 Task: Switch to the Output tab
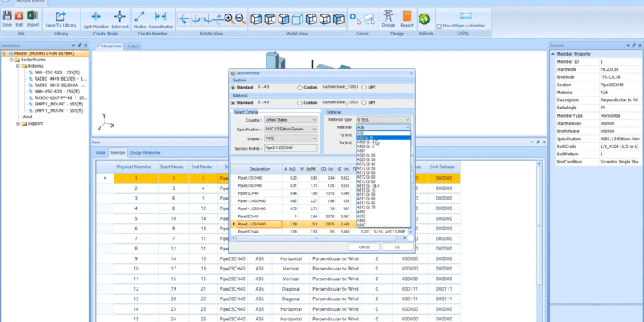click(134, 46)
